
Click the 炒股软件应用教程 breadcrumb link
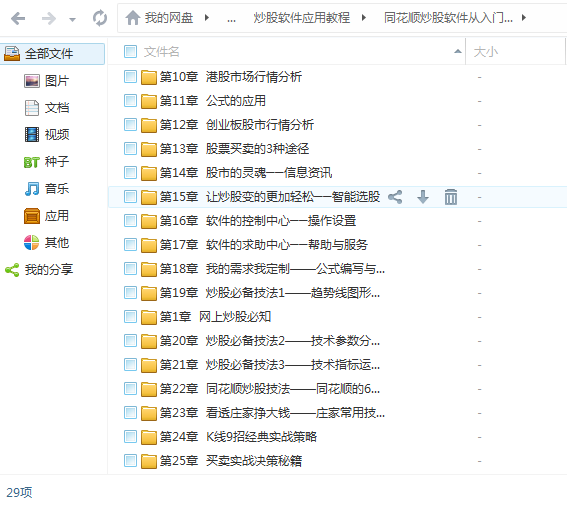pyautogui.click(x=301, y=17)
